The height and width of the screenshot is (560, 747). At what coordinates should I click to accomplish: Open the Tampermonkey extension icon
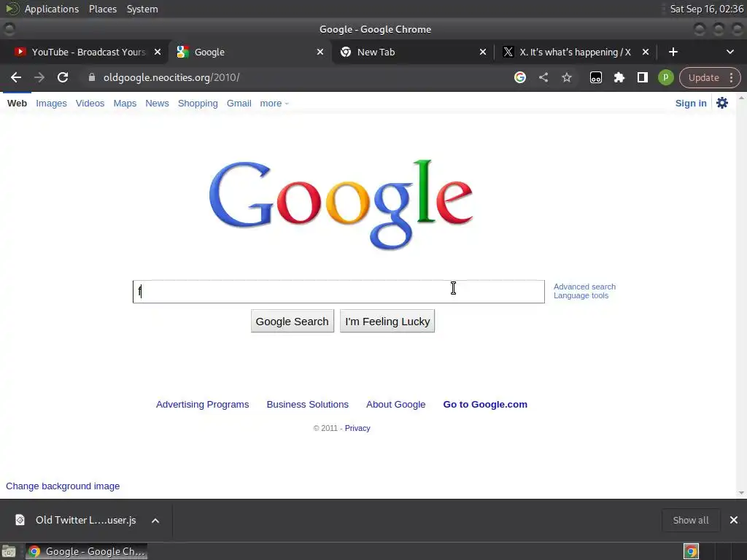[595, 77]
